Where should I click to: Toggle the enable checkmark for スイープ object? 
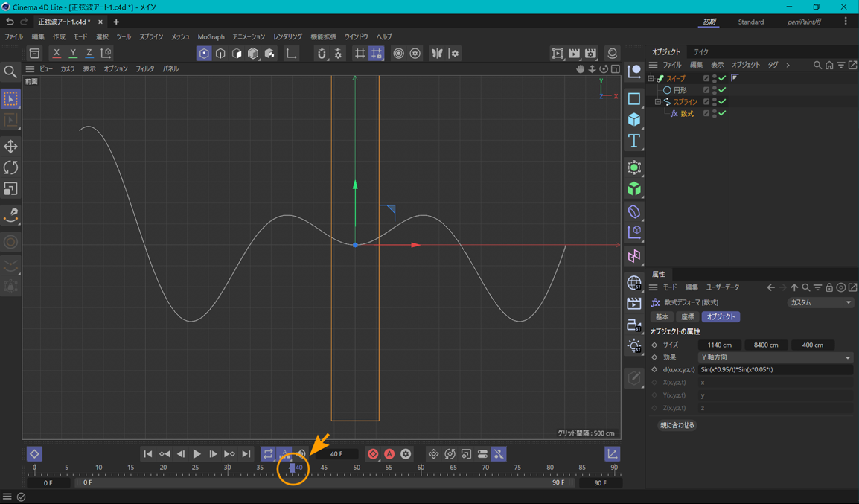722,78
